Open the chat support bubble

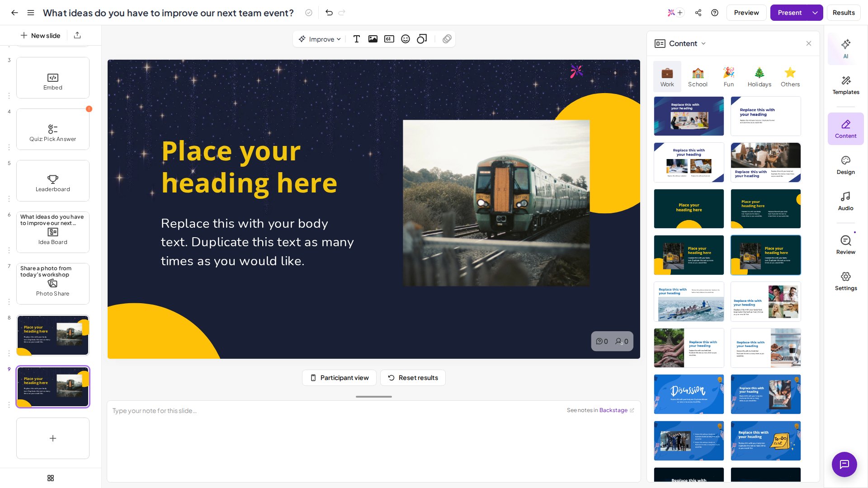[x=844, y=464]
